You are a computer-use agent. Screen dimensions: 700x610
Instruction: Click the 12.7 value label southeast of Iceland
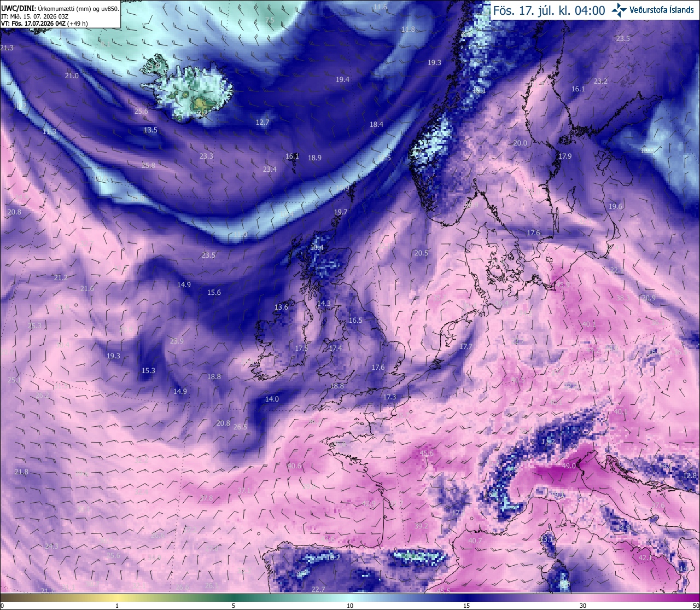click(262, 123)
